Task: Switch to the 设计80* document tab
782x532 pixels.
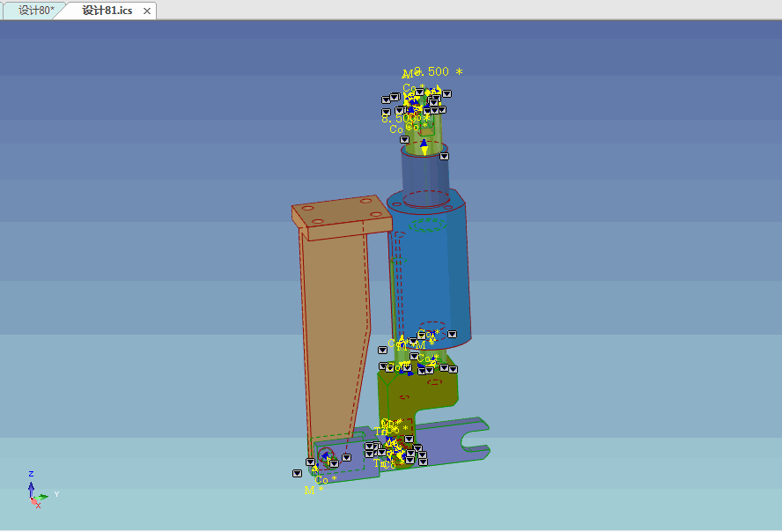Action: click(35, 11)
